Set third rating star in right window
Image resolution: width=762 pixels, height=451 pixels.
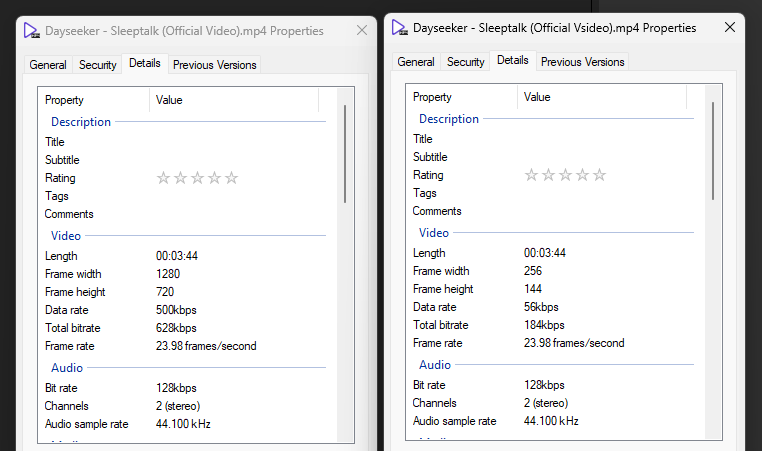[x=565, y=175]
